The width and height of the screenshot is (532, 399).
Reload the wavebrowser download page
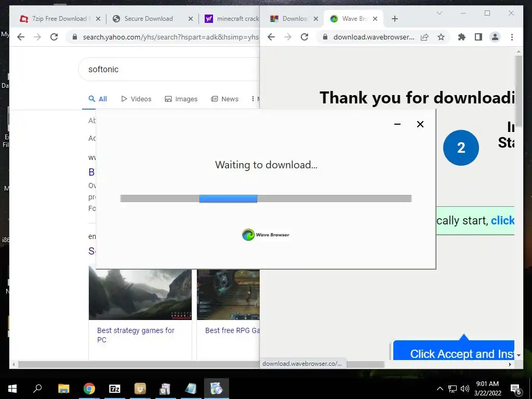pyautogui.click(x=304, y=37)
